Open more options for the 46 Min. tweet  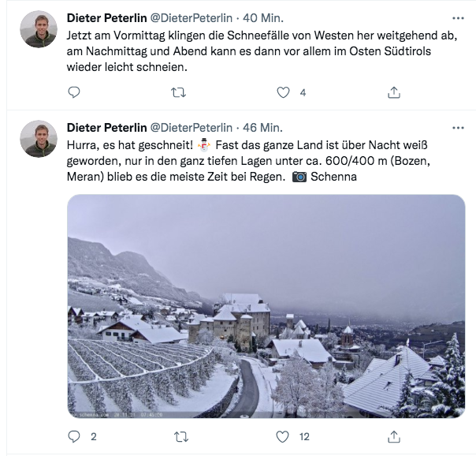pos(458,128)
